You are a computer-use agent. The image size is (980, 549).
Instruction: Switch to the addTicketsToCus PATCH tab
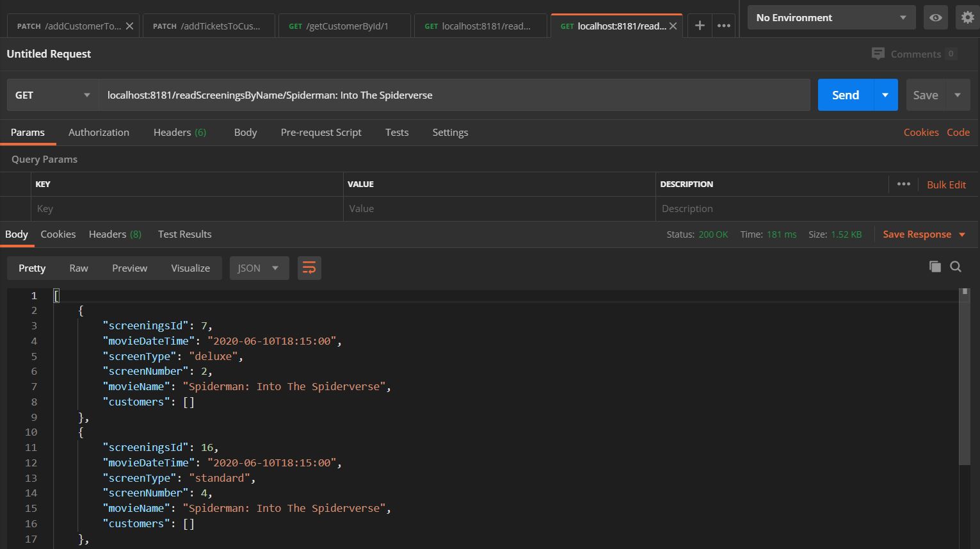click(209, 26)
